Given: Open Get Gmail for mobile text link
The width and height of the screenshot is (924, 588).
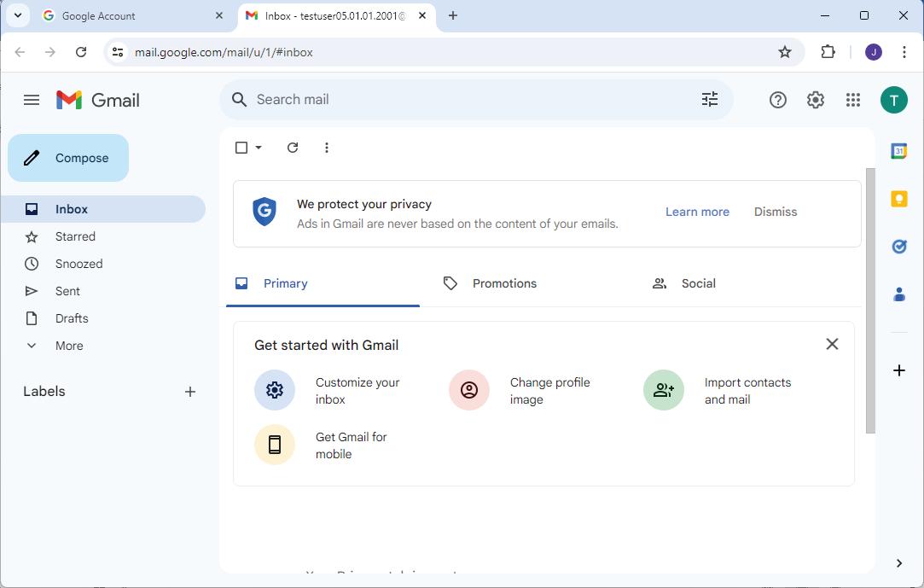Looking at the screenshot, I should 351,445.
